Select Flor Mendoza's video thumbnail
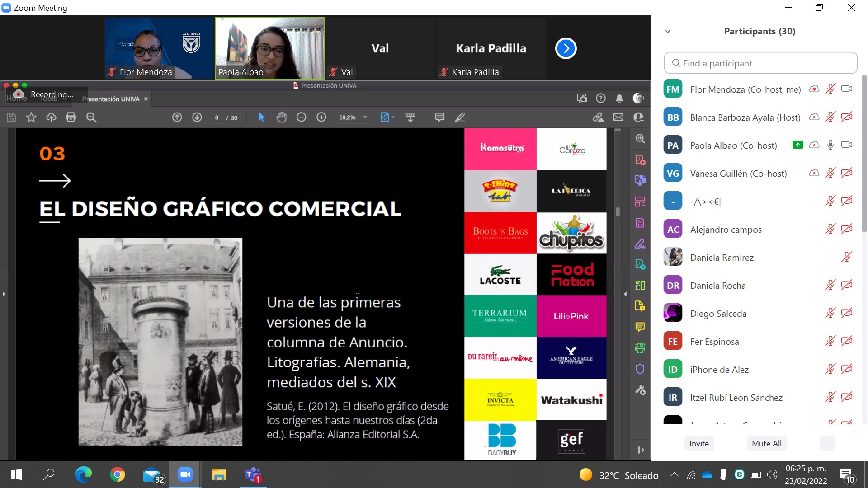 click(159, 48)
